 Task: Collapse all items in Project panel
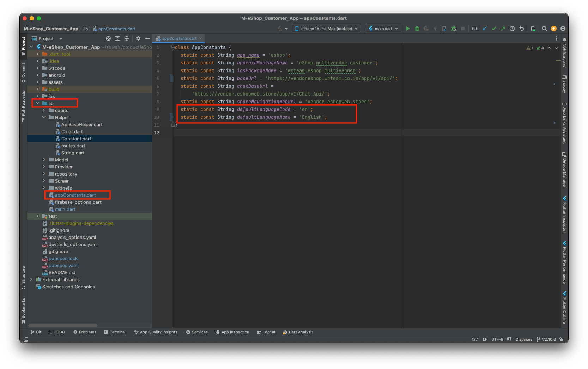pos(127,38)
